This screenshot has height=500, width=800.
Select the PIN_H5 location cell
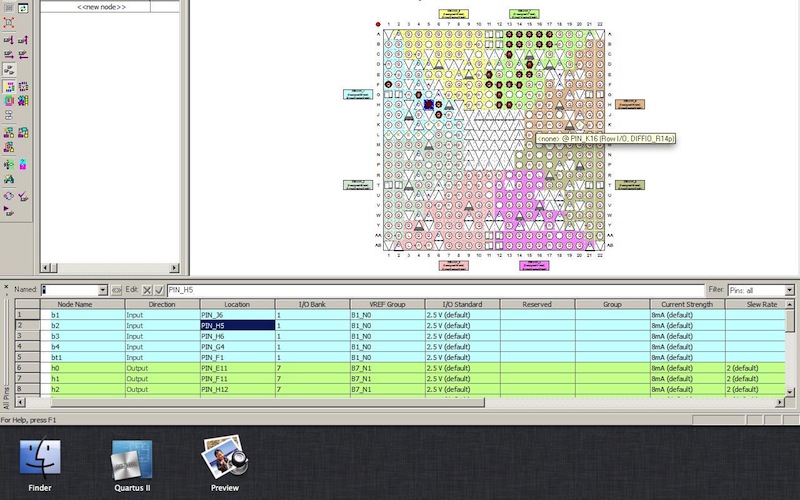[x=236, y=325]
